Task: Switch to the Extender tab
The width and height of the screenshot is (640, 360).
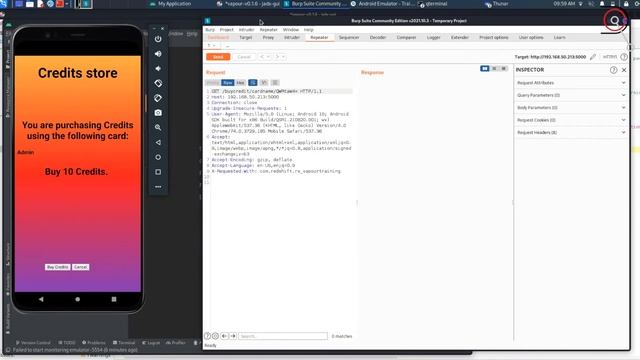Action: click(460, 38)
